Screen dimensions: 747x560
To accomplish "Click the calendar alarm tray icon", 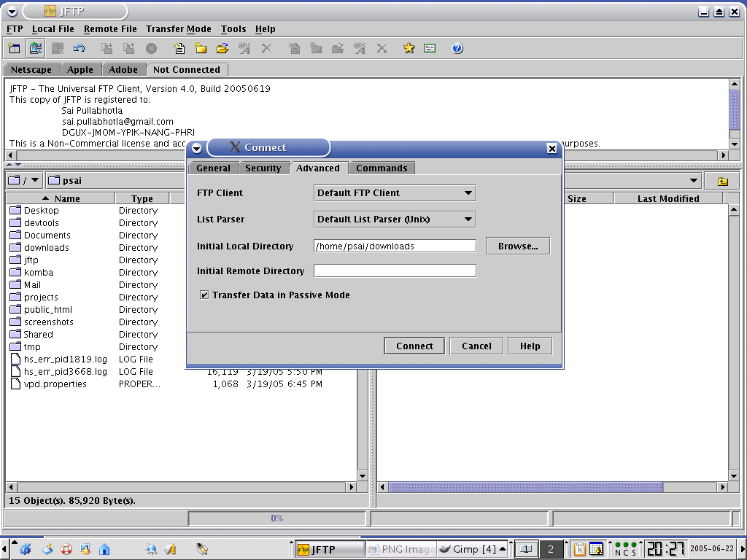I will coord(596,549).
